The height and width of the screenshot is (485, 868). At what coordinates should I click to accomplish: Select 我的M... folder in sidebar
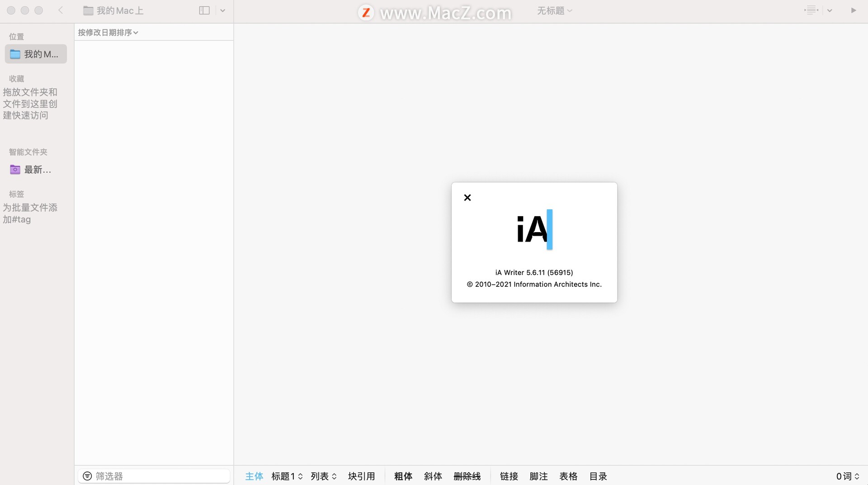click(x=36, y=54)
